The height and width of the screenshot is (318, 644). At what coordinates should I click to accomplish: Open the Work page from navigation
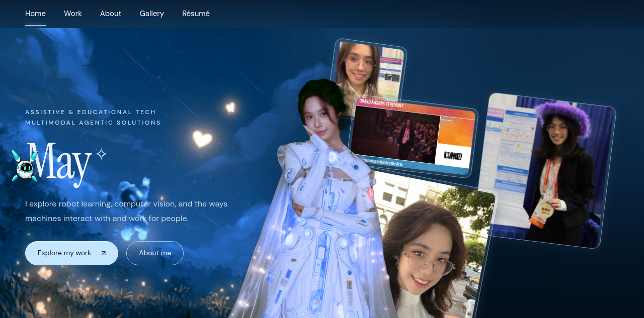click(x=73, y=14)
